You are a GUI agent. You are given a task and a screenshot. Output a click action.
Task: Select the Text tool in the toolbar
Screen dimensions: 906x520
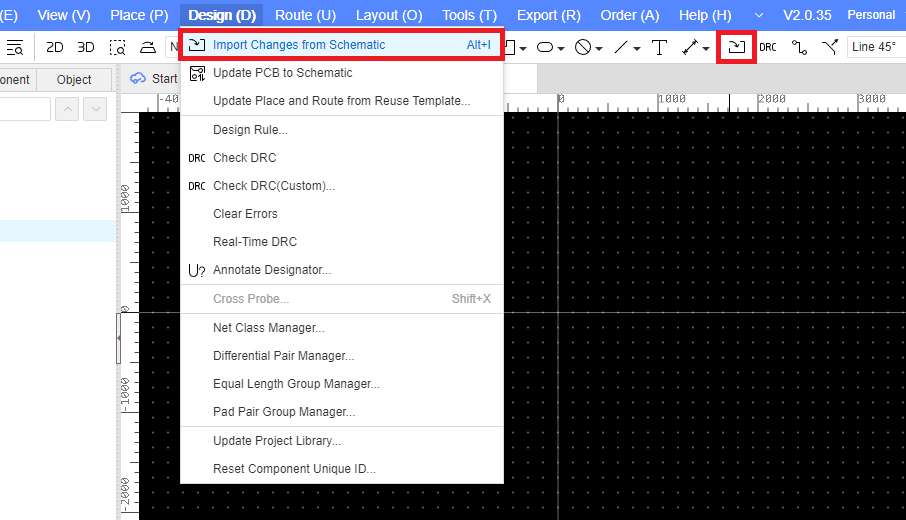coord(659,47)
